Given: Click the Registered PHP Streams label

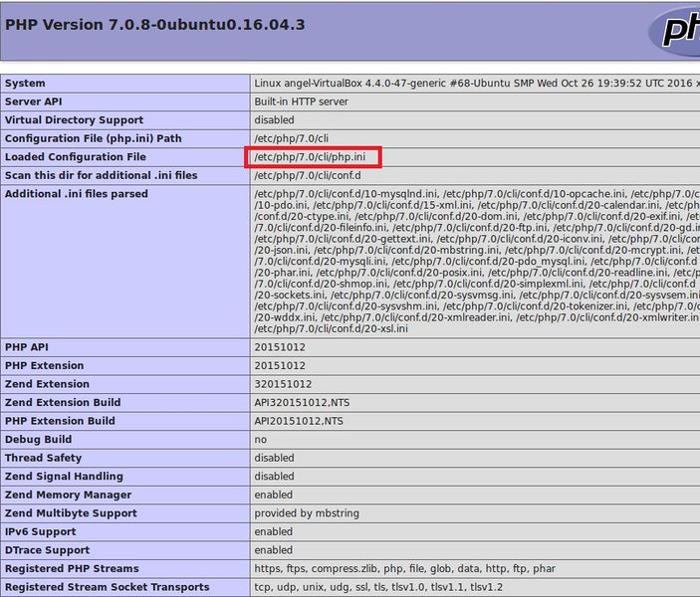Looking at the screenshot, I should coord(72,569).
